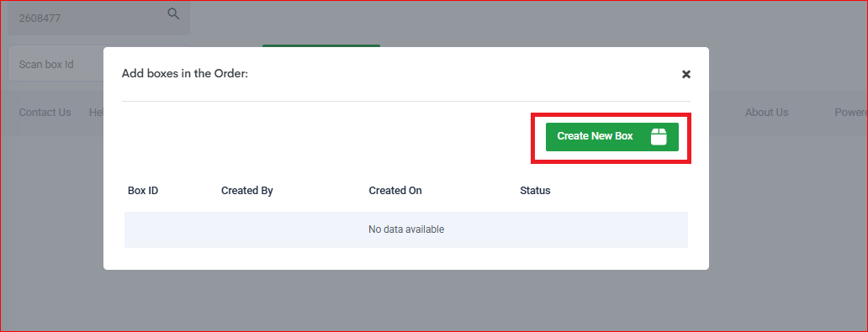Select the Created On column header
This screenshot has width=868, height=332.
[395, 190]
